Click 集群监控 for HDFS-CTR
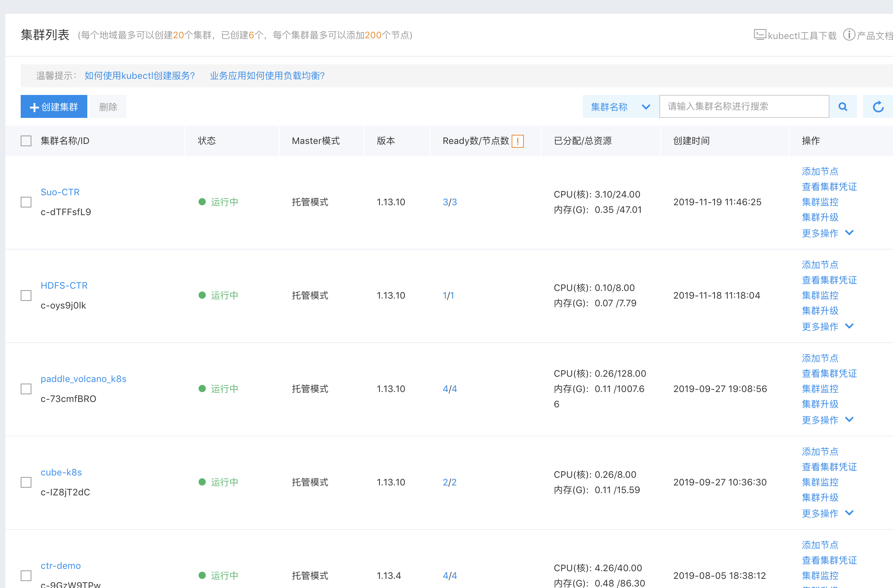Viewport: 893px width, 588px height. pos(820,295)
